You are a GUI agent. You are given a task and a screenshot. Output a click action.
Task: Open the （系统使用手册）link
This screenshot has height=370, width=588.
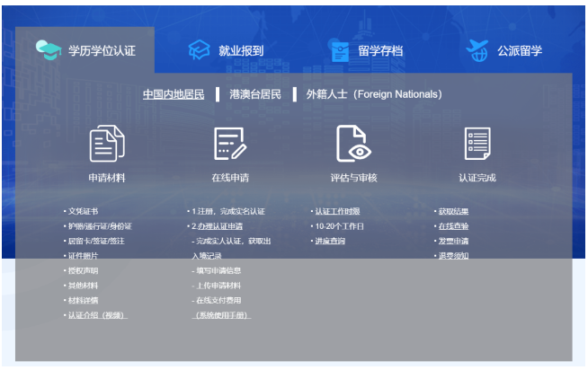coord(222,315)
